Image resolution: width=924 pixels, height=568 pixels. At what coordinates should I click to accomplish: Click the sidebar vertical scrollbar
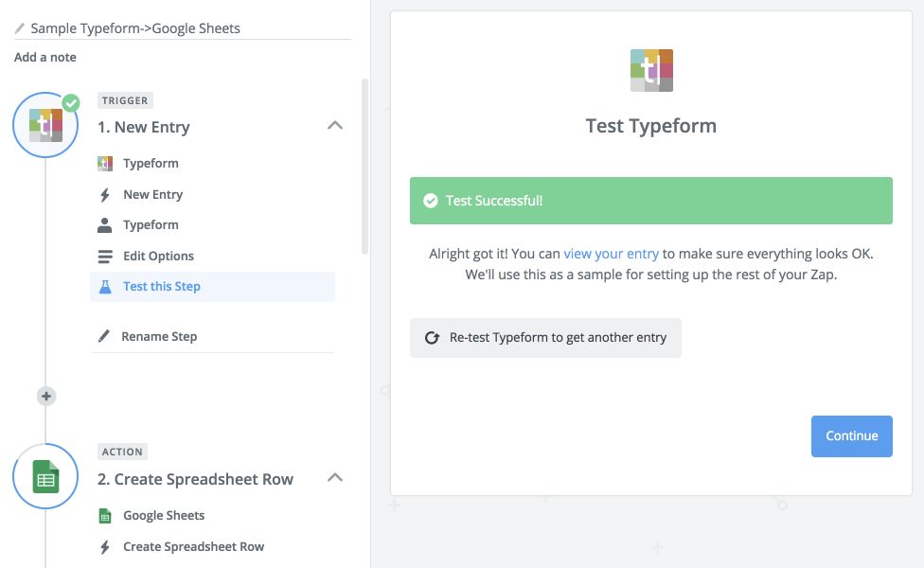[364, 166]
